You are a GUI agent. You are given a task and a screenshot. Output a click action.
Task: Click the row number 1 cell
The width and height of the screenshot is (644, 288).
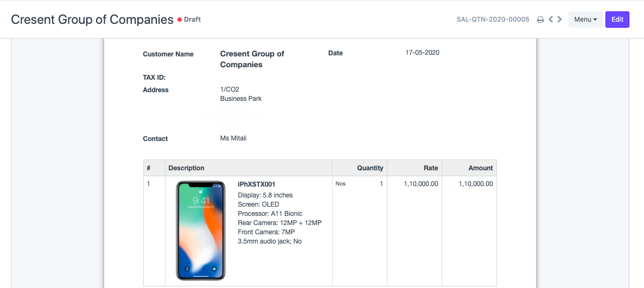point(149,184)
